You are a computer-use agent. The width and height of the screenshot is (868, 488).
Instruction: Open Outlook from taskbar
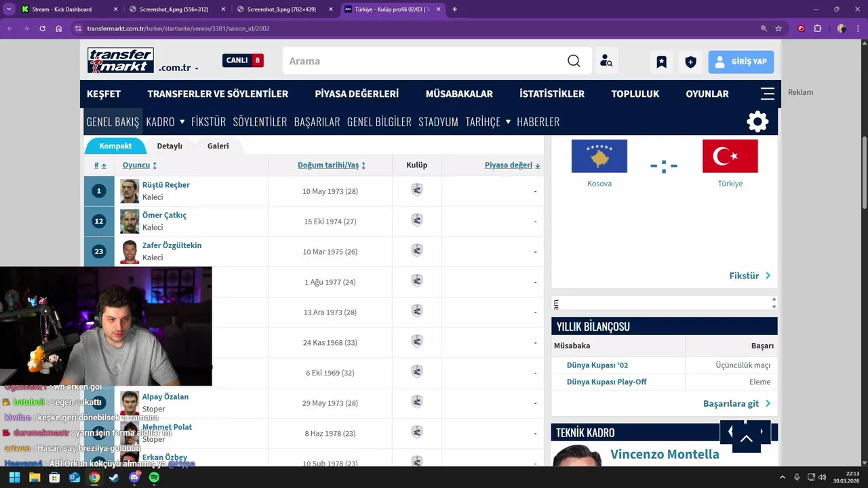pyautogui.click(x=75, y=477)
